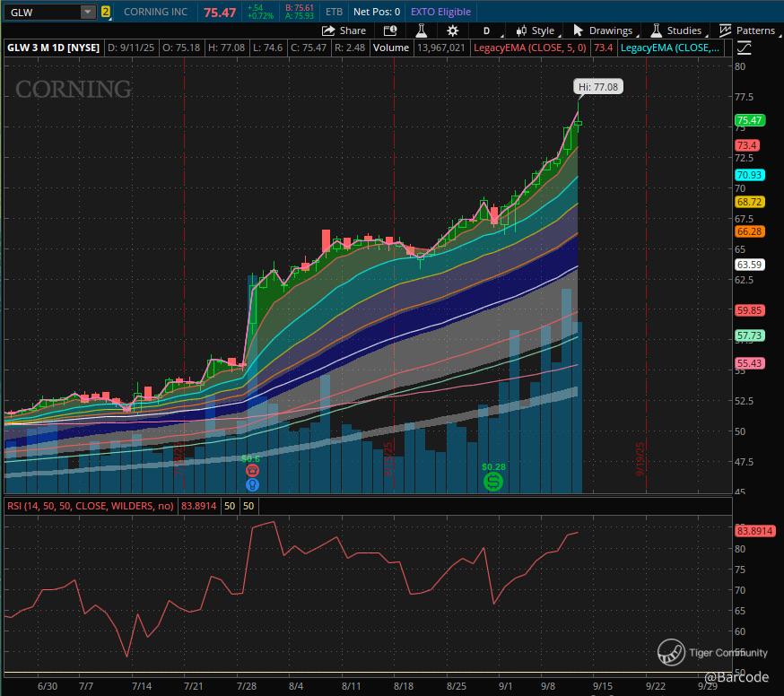
Task: Click the Drawings cursor arrow icon
Action: (578, 30)
